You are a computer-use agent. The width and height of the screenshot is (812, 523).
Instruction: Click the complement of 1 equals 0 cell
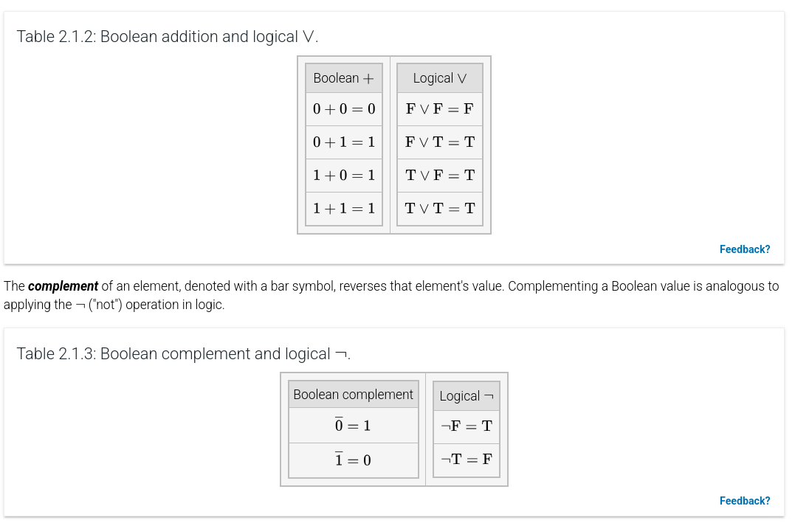[x=353, y=460]
